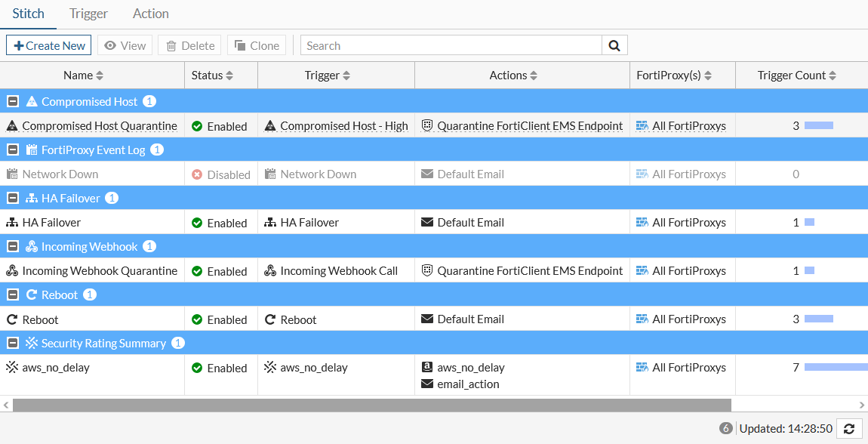Click the Network Down Disabled status icon

point(197,174)
